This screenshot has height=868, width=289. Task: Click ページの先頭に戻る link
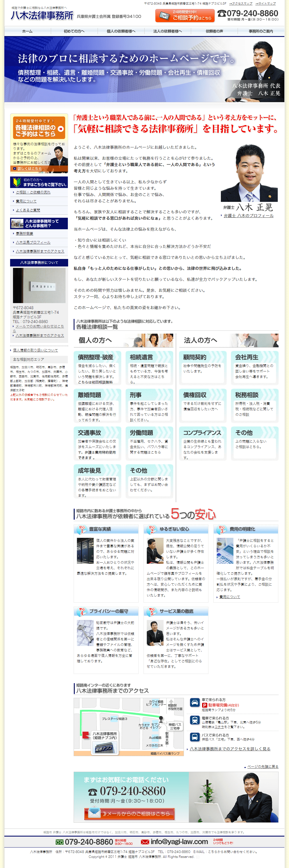tap(263, 766)
